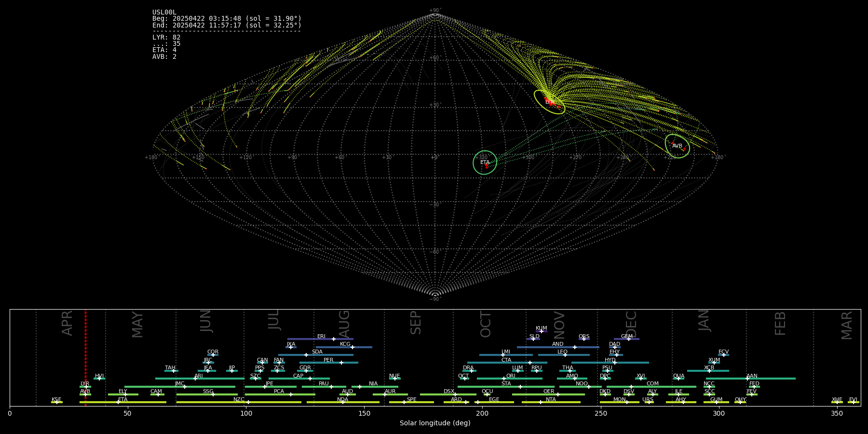This screenshot has width=868, height=434.
Task: Select the KSE shower label in timeline
Action: pos(56,400)
